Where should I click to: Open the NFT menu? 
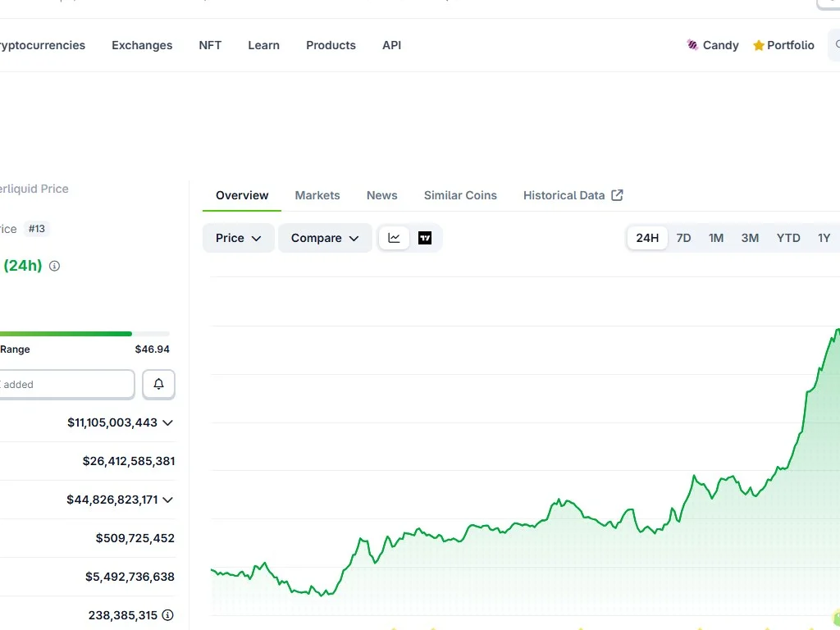pos(210,46)
